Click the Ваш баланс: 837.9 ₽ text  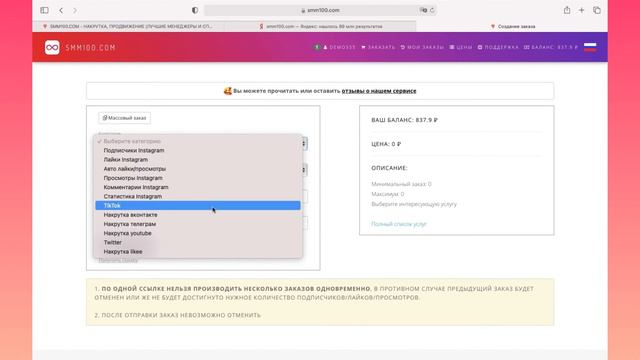404,120
